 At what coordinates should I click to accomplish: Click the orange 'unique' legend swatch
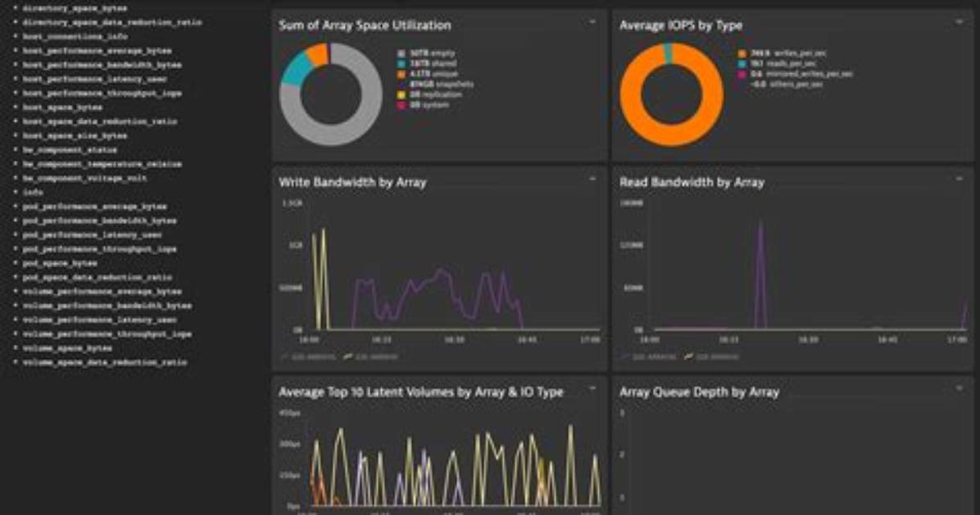click(402, 74)
